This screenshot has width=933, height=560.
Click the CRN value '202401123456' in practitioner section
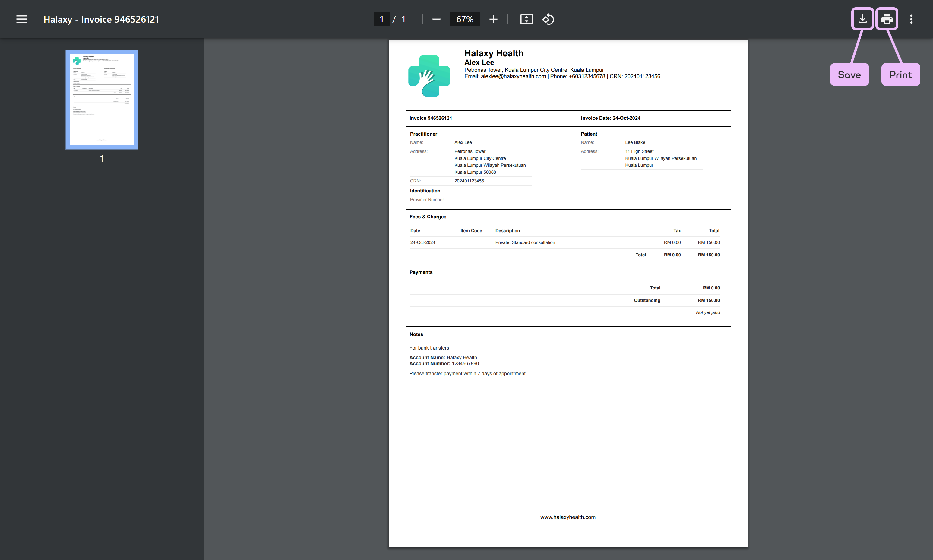pyautogui.click(x=469, y=181)
